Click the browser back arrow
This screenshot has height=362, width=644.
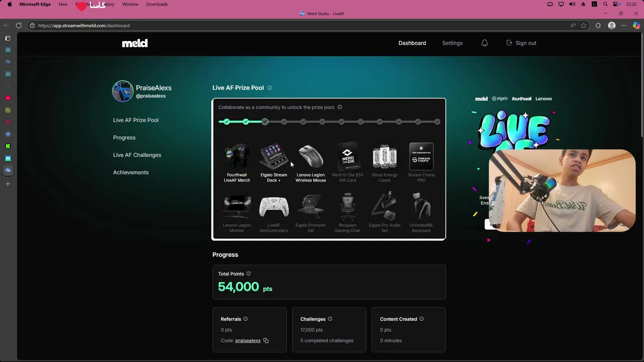point(7,25)
